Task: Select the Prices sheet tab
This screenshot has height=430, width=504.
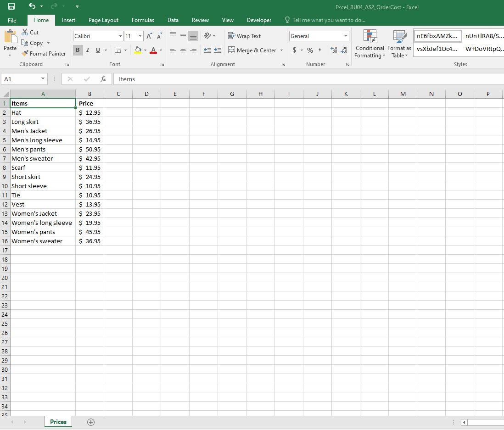Action: coord(58,422)
